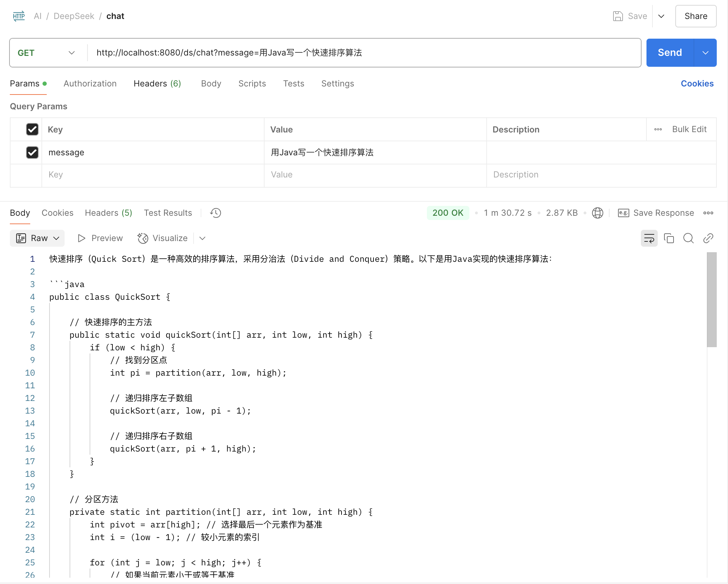Search within the response body

pos(688,238)
